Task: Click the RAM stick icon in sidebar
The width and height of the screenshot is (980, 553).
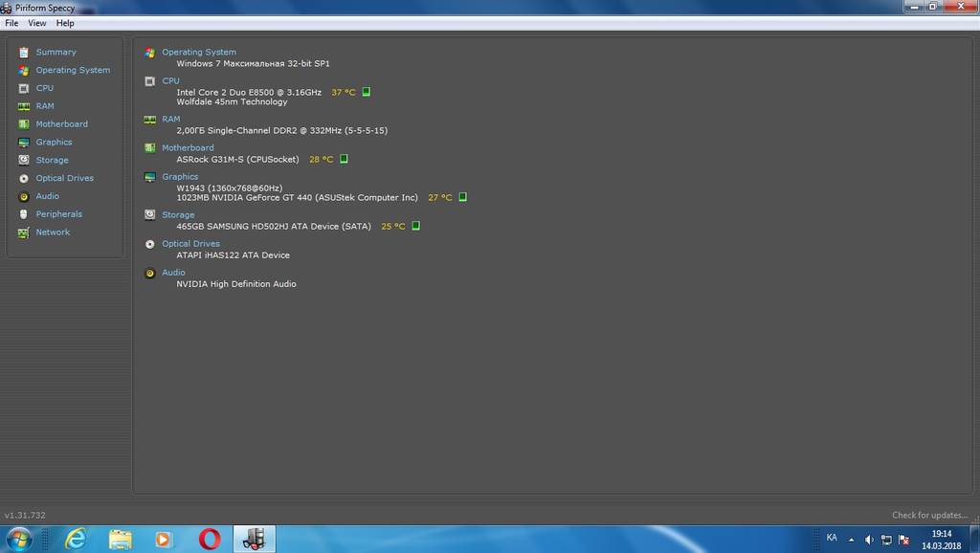Action: point(24,107)
